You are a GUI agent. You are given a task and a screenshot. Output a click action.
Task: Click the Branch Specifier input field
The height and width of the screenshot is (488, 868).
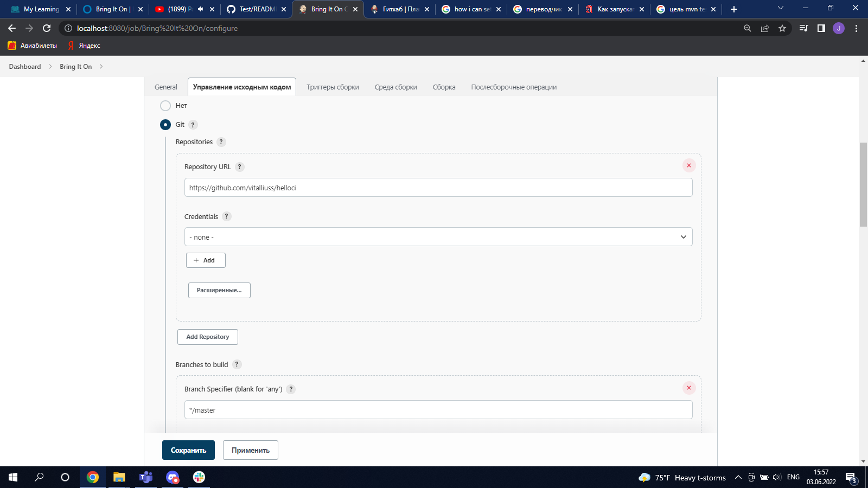[438, 410]
